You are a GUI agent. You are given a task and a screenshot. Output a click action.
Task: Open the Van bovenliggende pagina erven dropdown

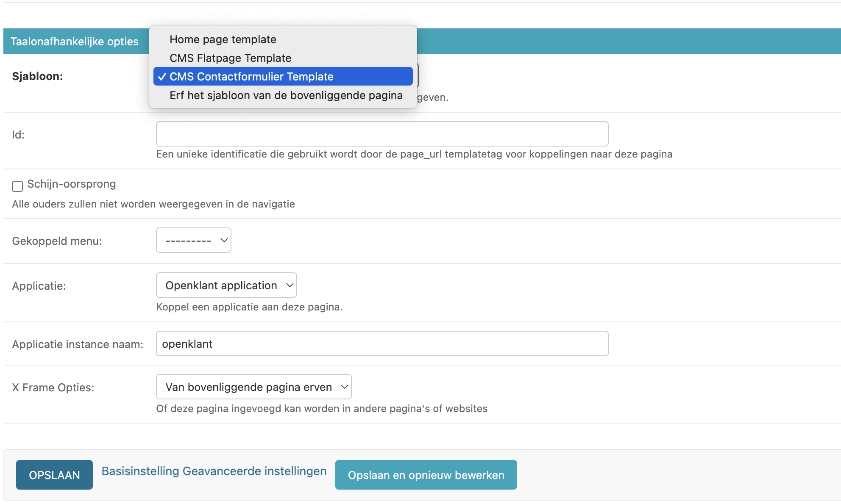click(x=253, y=387)
